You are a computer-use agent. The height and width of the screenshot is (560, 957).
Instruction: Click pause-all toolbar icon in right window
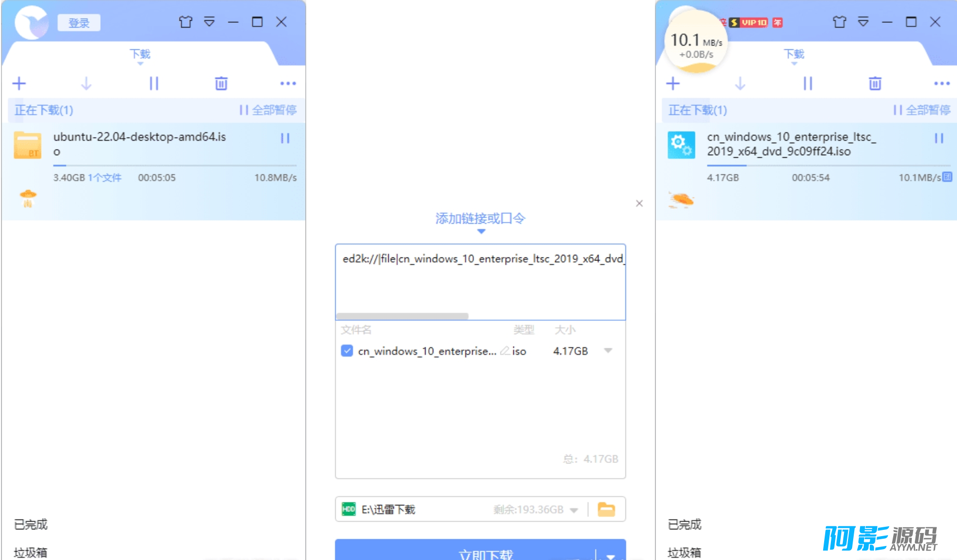(x=808, y=84)
